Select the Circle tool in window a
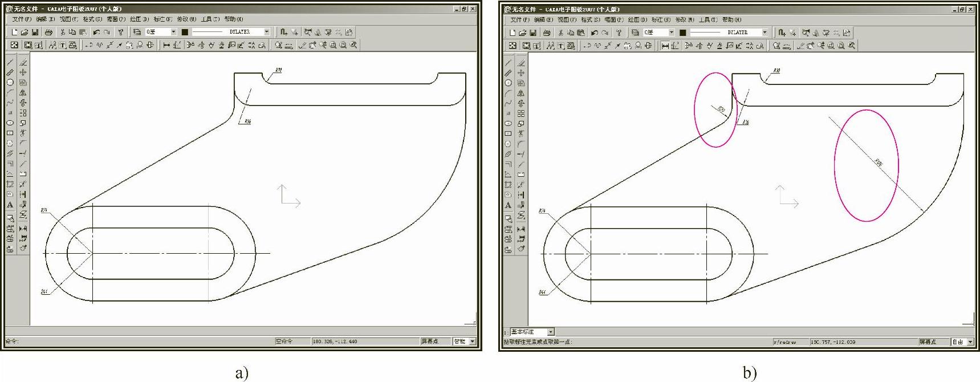980x382 pixels. (x=10, y=83)
